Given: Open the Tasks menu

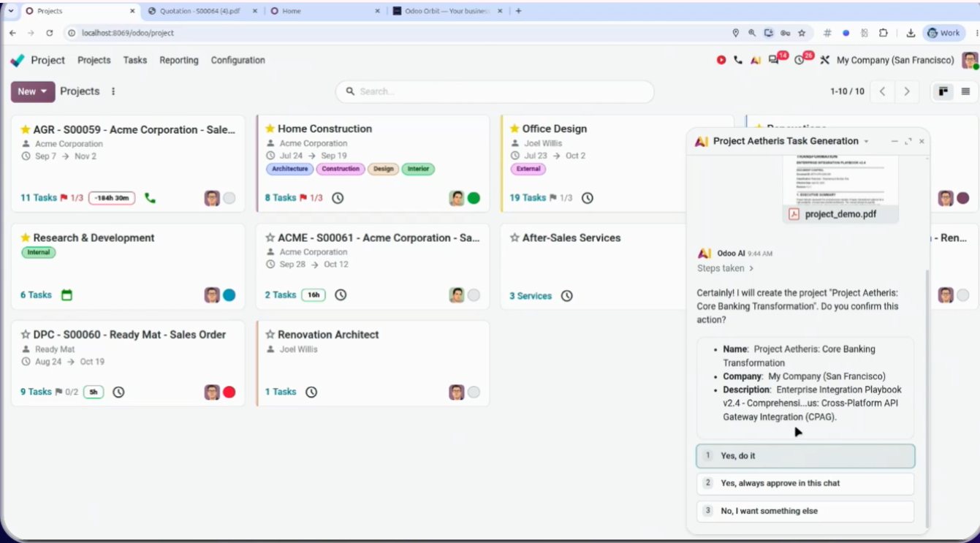Looking at the screenshot, I should (135, 61).
